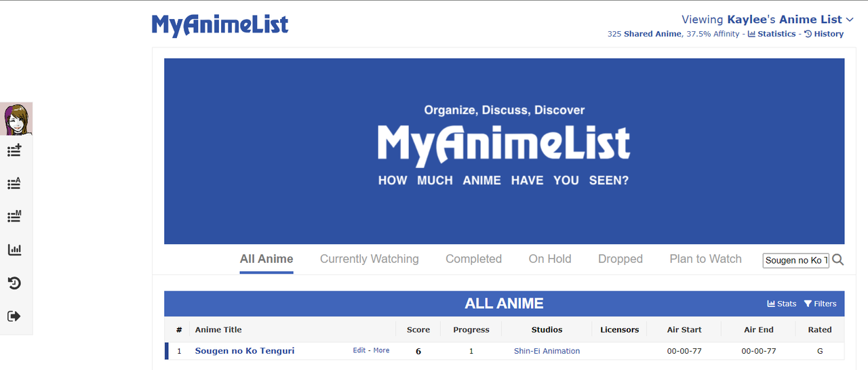Screen dimensions: 868x370
Task: Click the search magnifier icon
Action: pos(838,260)
